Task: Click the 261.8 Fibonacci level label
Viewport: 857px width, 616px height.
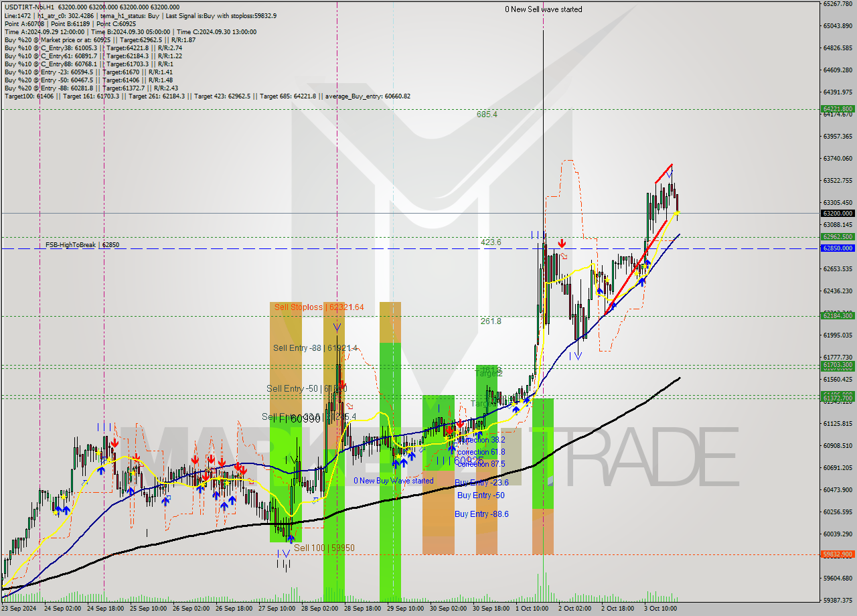Action: [x=491, y=321]
